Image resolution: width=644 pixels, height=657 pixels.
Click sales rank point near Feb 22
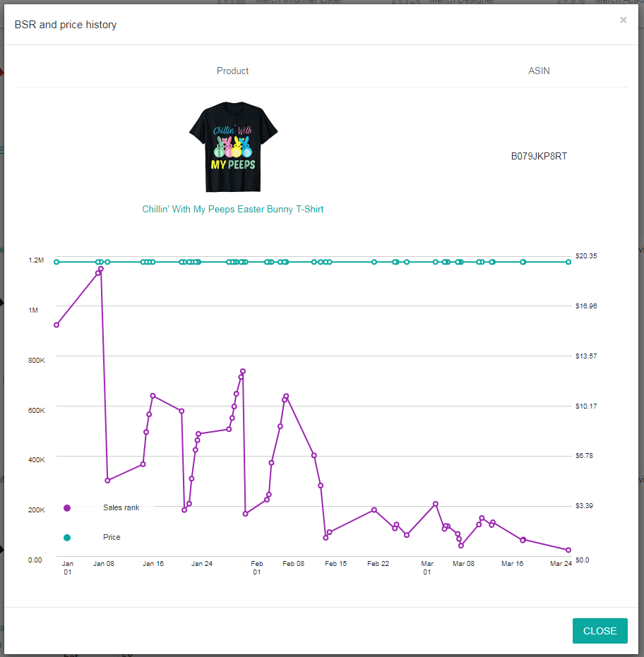[x=374, y=510]
